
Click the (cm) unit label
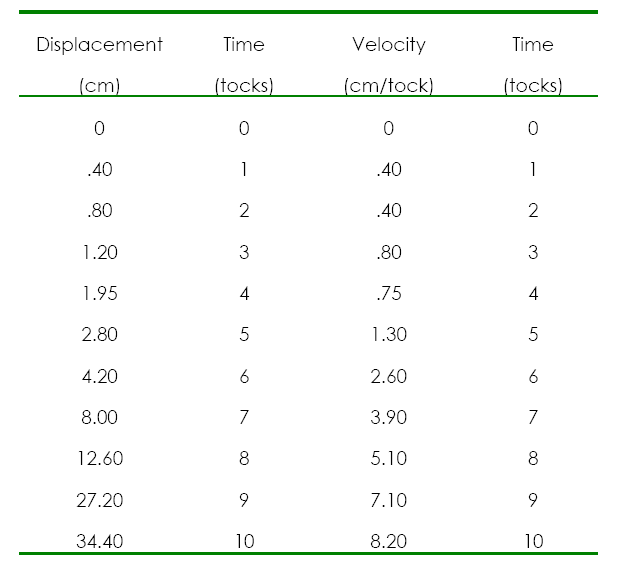point(99,86)
